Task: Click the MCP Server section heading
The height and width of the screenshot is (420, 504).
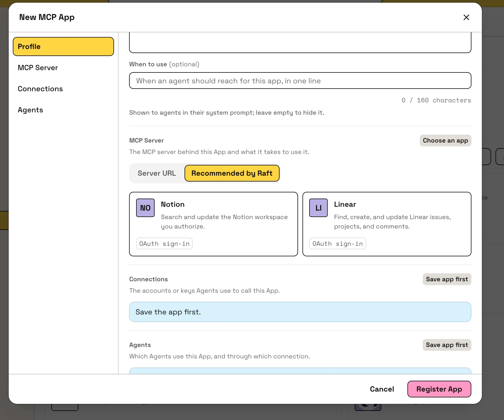Action: (x=146, y=140)
